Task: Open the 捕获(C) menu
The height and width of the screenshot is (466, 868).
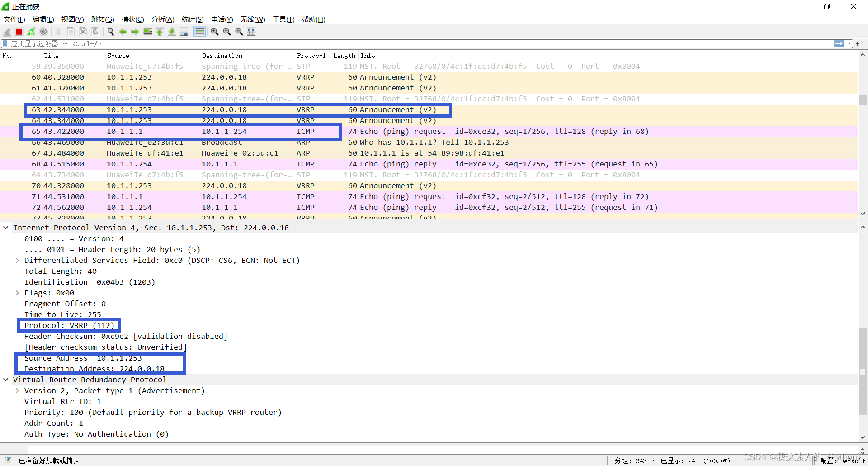Action: (132, 19)
